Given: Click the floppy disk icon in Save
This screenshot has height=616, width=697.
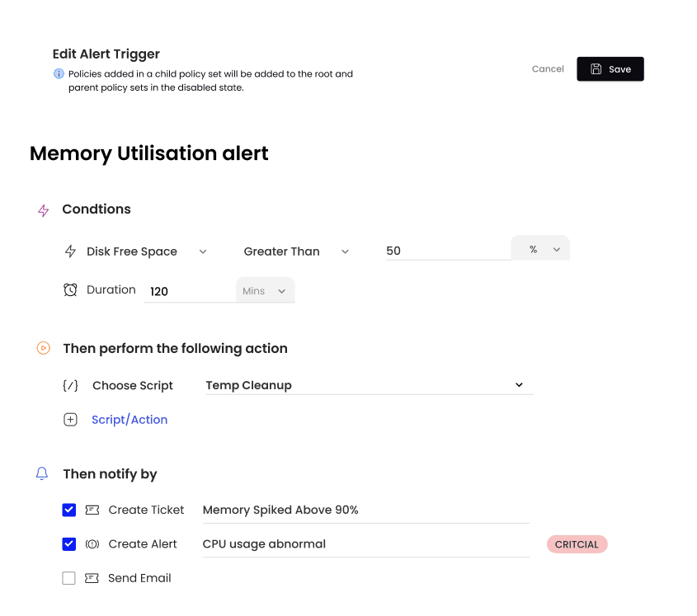Looking at the screenshot, I should tap(596, 69).
